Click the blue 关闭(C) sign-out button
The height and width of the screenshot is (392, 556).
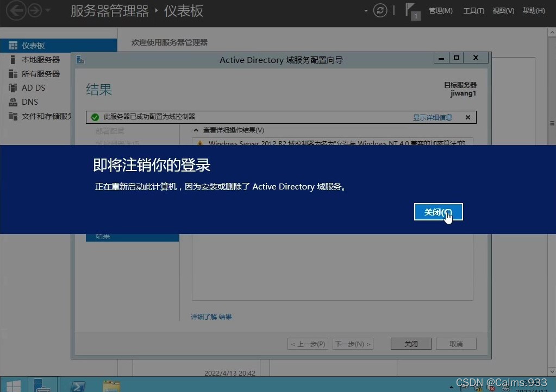[x=438, y=212]
